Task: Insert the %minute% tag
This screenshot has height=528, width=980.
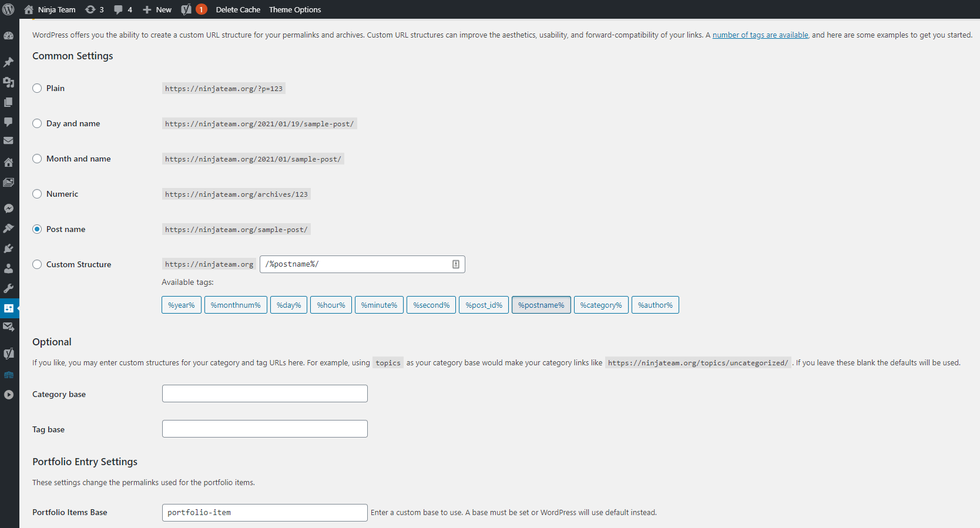Action: coord(379,305)
